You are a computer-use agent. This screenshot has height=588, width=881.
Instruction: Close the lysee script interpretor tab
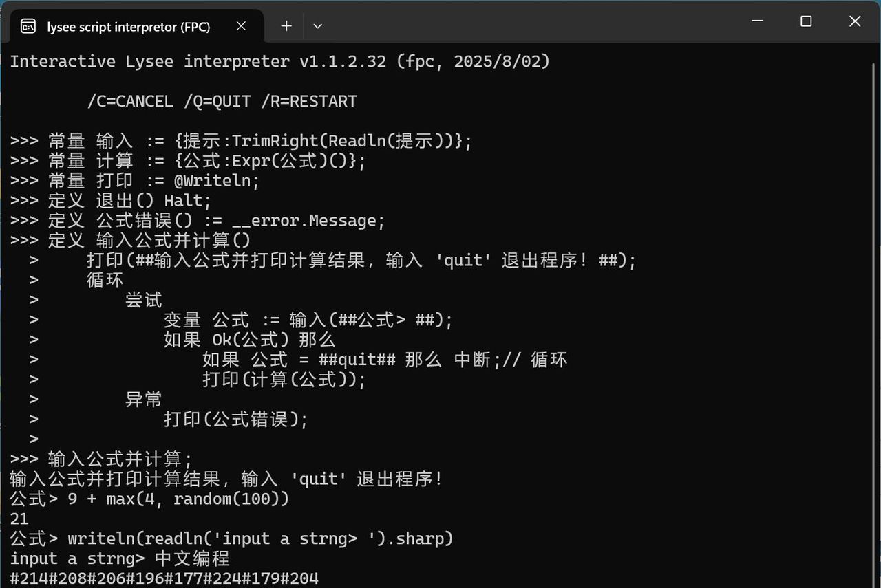[x=241, y=26]
